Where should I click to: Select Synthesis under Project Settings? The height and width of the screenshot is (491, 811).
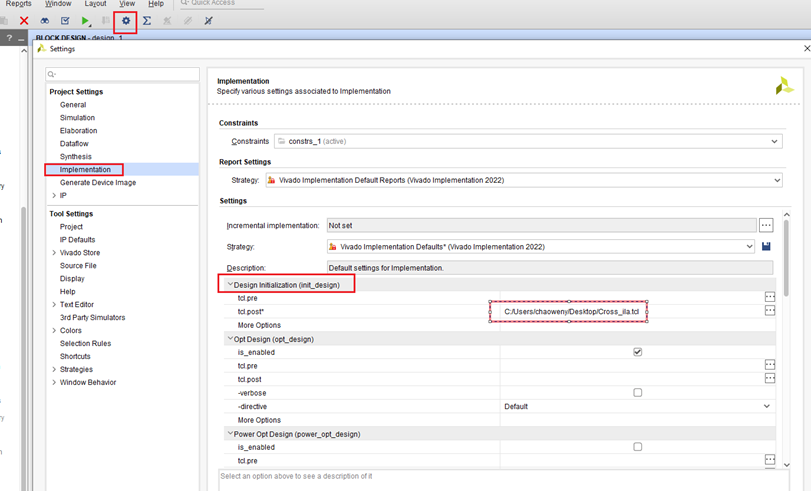pos(76,156)
